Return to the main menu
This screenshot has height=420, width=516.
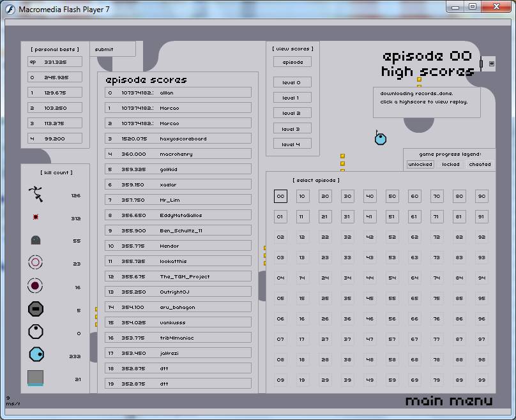point(449,401)
